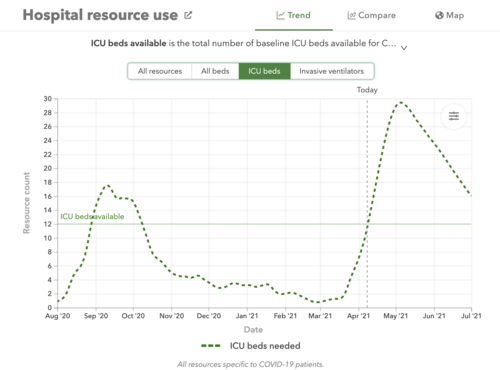Viewport: 500px width, 370px height.
Task: Click the 'Apr '21' axis label
Action: 359,316
